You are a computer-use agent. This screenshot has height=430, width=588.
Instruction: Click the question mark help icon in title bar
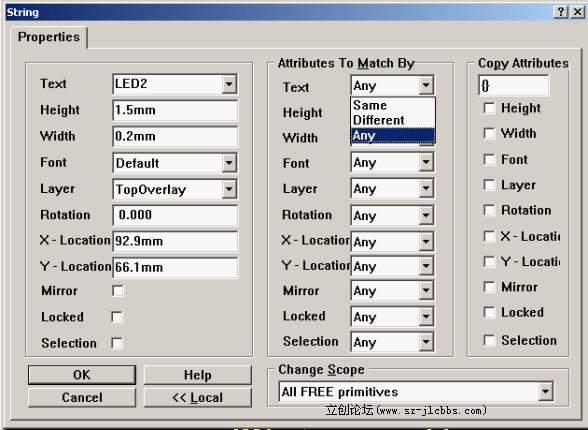(561, 12)
